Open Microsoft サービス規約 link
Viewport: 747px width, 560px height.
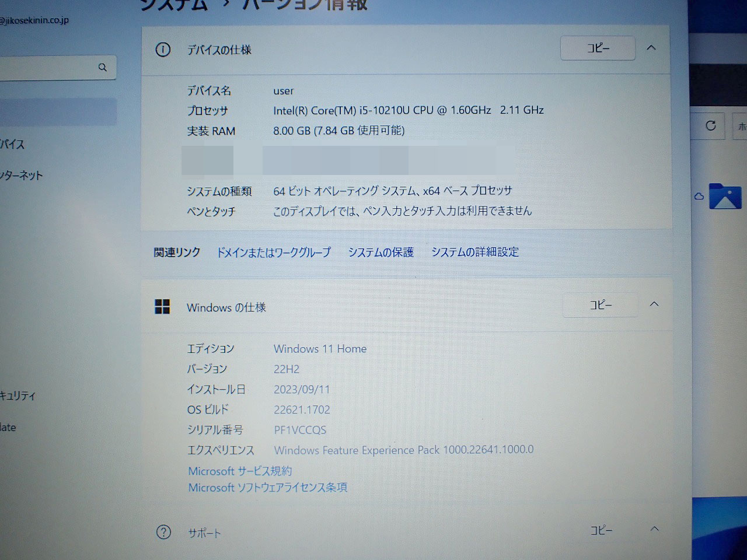[x=240, y=471]
